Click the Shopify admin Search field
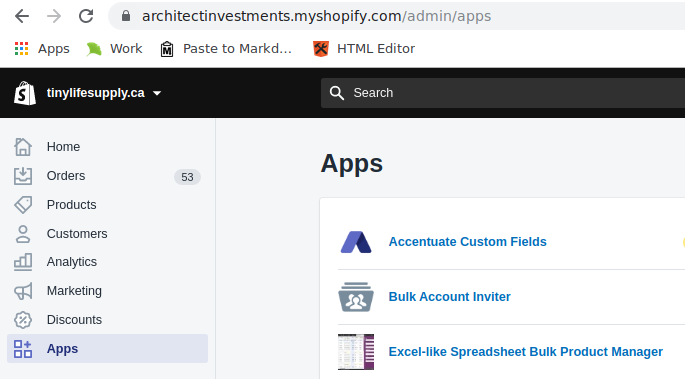685x379 pixels. point(503,93)
